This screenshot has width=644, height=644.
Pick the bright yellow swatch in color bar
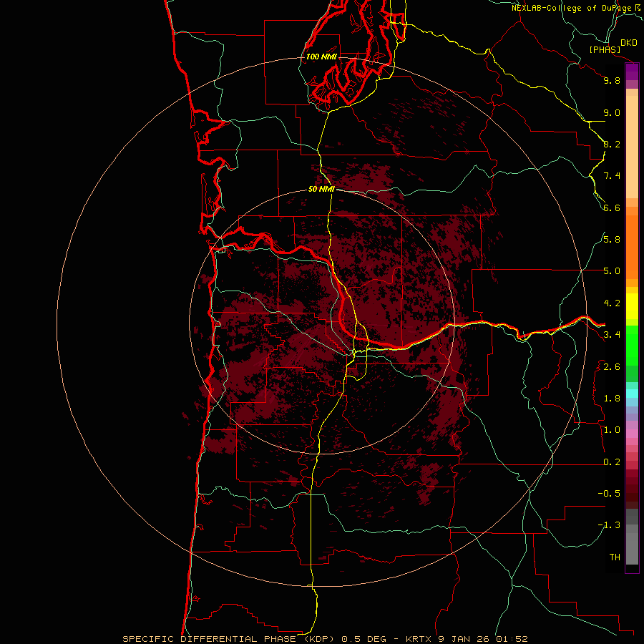tap(632, 306)
